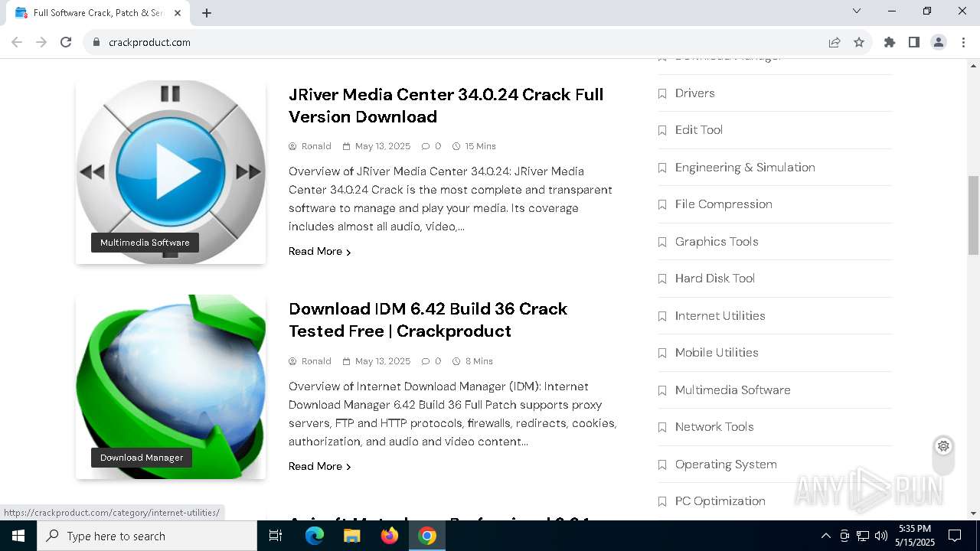Expand the tab search chevron
The image size is (980, 551).
point(857,11)
